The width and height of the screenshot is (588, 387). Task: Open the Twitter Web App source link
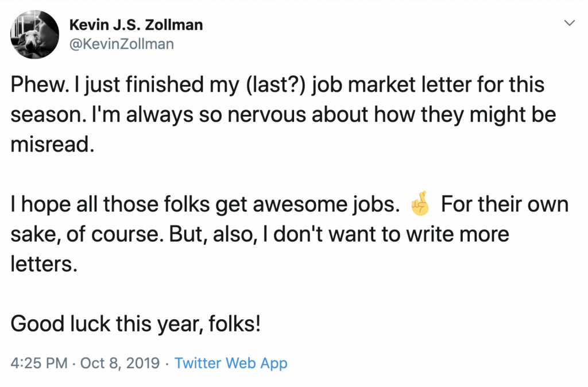[231, 363]
